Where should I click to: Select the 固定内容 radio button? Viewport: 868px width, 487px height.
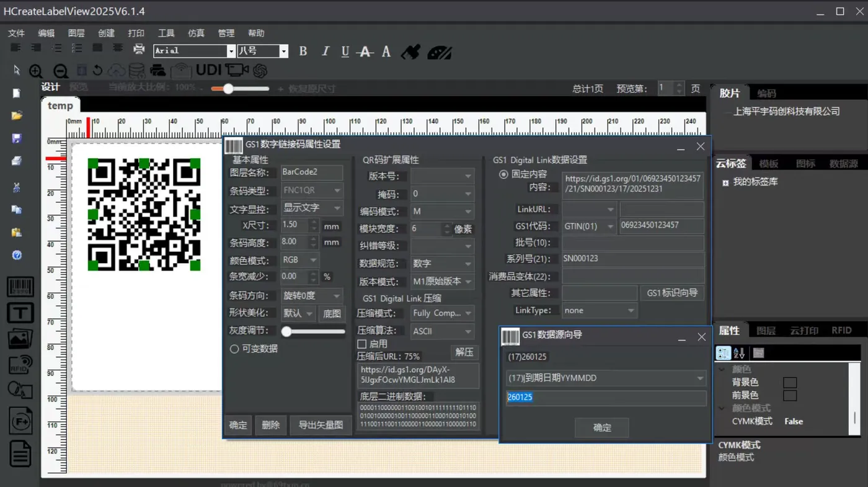tap(503, 174)
